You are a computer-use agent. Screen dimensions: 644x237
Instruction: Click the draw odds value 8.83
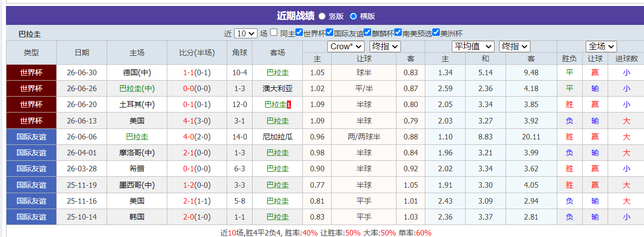(x=486, y=136)
